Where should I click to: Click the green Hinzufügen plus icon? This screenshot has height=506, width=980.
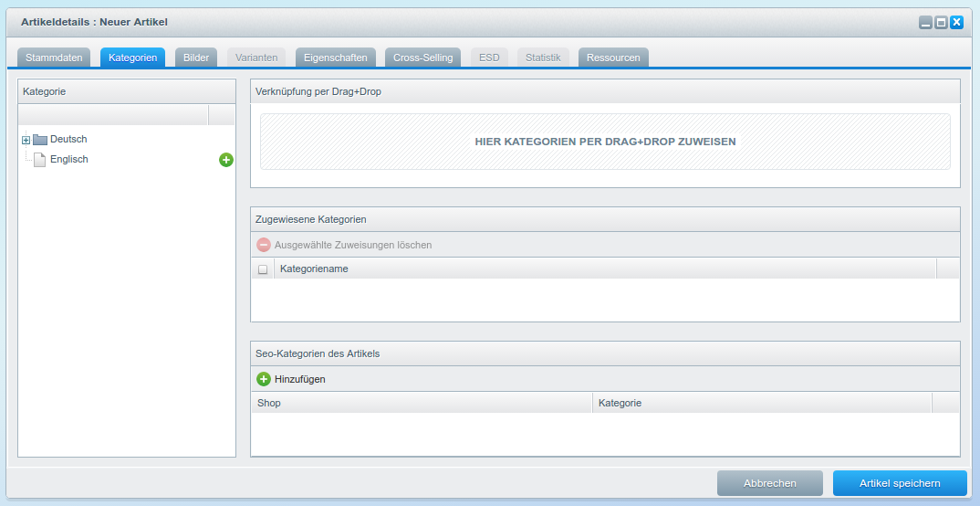click(264, 379)
